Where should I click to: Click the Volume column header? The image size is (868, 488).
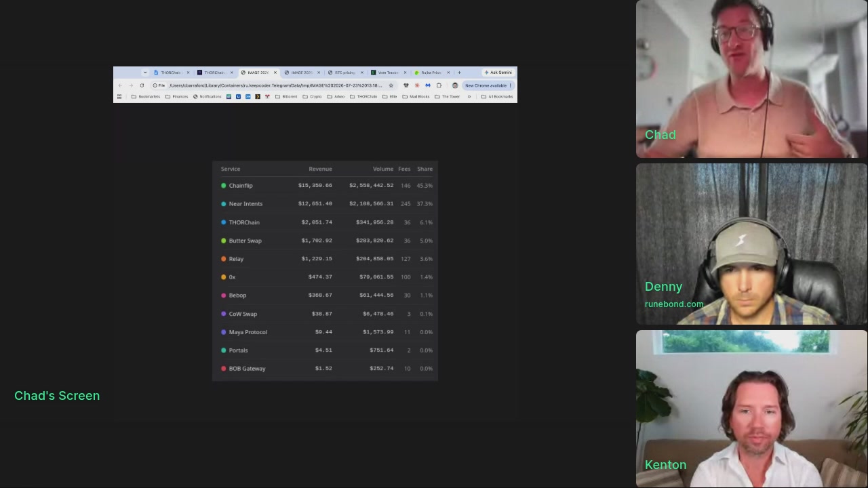point(383,169)
